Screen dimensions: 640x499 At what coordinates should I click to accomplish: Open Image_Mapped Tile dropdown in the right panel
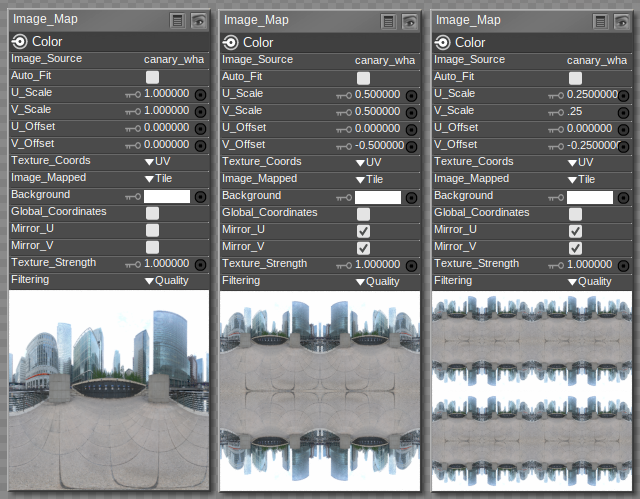(581, 180)
